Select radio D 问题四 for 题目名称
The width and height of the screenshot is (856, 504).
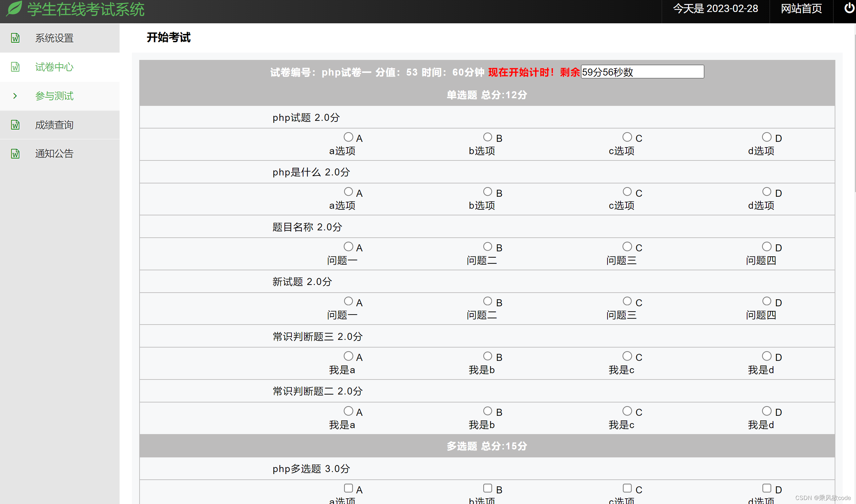coord(767,247)
